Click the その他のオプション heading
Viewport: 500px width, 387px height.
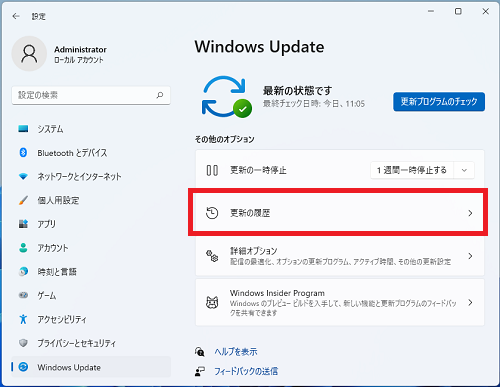224,139
